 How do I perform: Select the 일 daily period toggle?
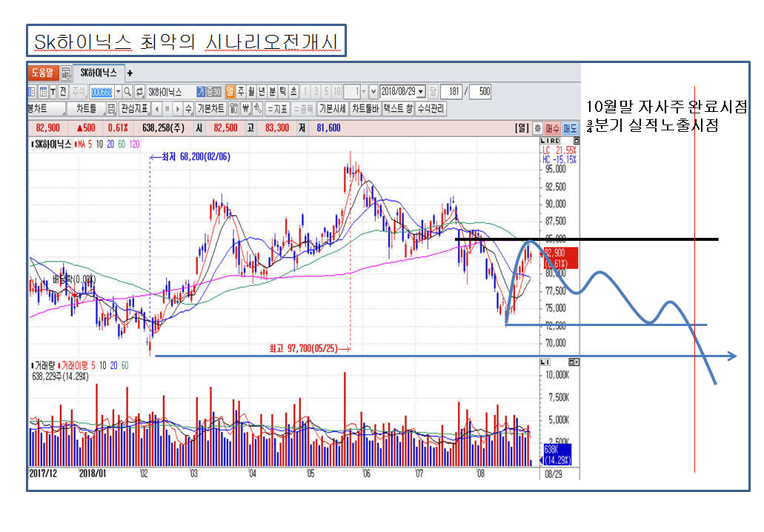[230, 92]
